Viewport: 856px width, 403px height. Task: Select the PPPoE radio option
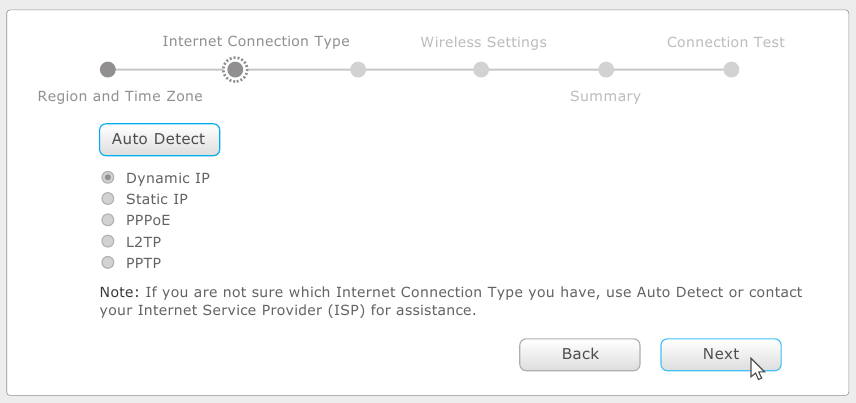tap(108, 220)
